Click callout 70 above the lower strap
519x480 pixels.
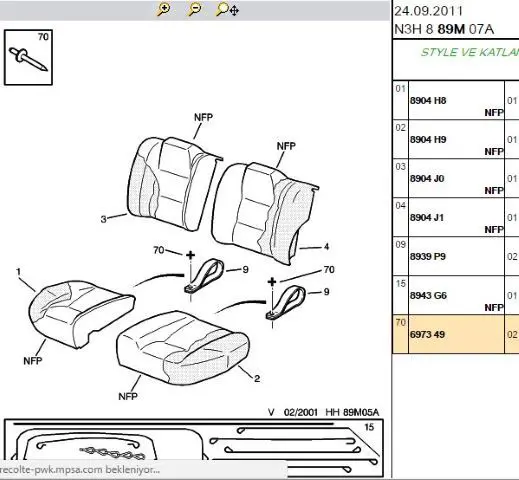click(329, 269)
